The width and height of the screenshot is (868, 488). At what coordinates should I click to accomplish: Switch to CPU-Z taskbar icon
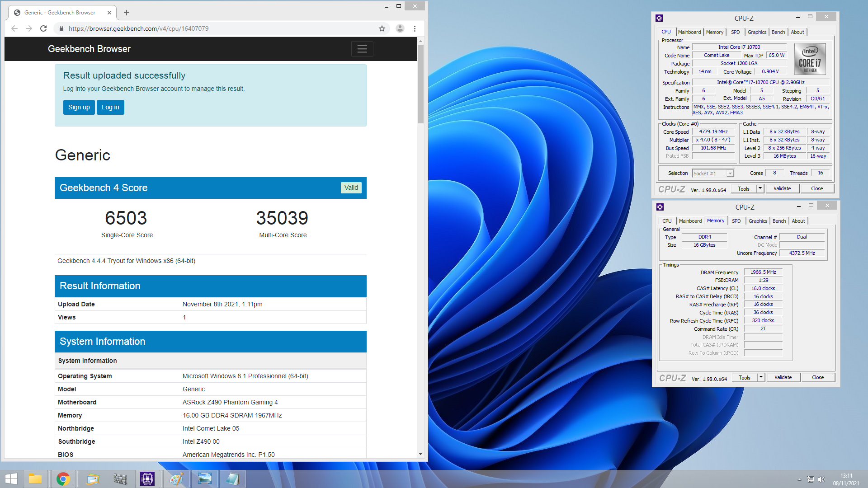(147, 479)
